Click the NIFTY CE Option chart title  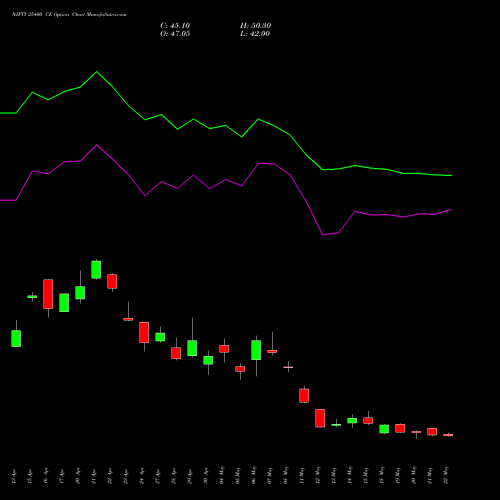[x=69, y=15]
